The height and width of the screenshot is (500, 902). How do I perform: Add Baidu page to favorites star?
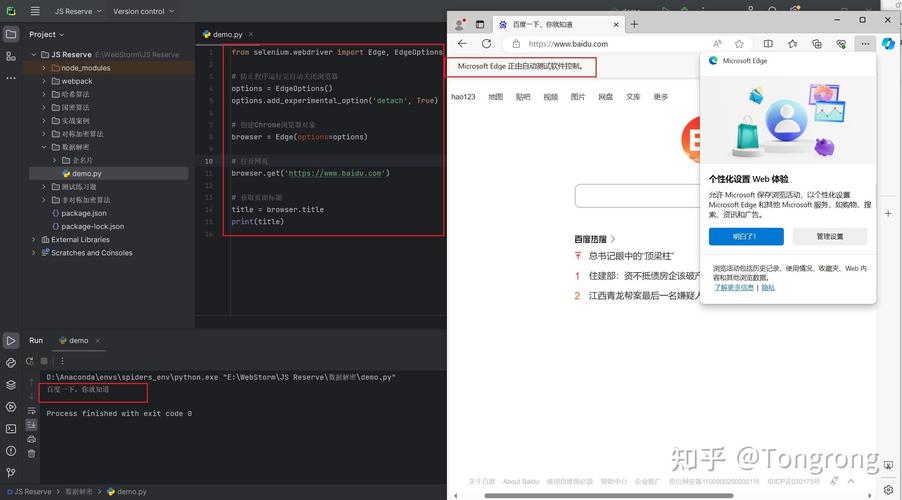739,44
